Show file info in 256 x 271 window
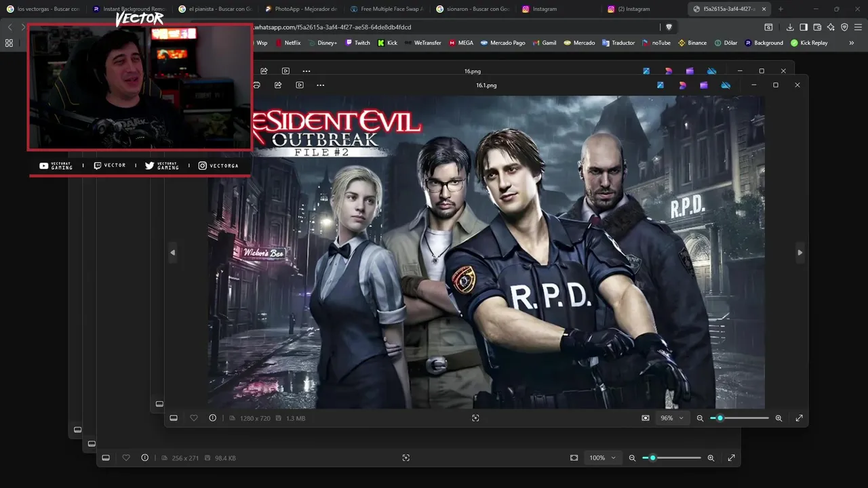Screen dimensions: 868x488 point(145,458)
